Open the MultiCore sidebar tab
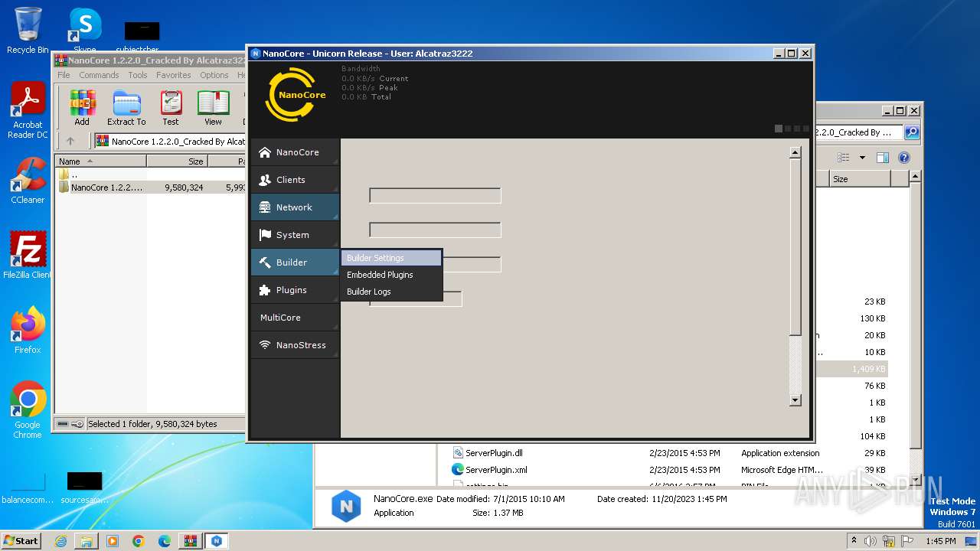The image size is (980, 551). (x=295, y=318)
